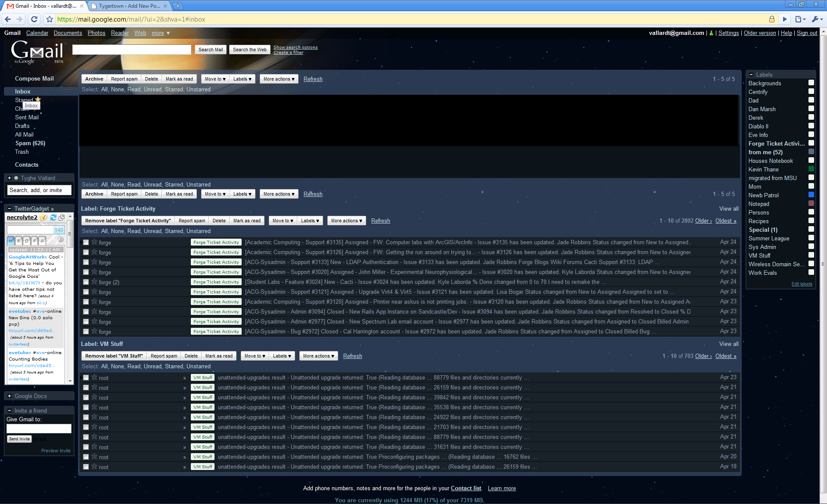Switch to TwitterGadget R tab
This screenshot has width=827, height=504.
click(x=19, y=241)
